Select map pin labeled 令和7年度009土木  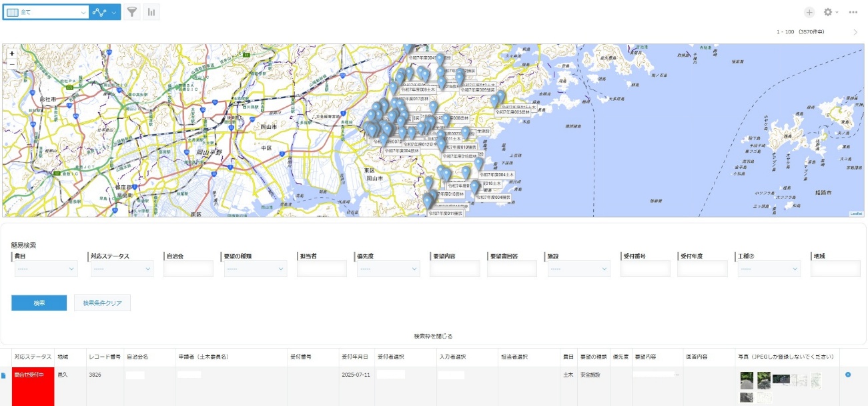click(400, 79)
